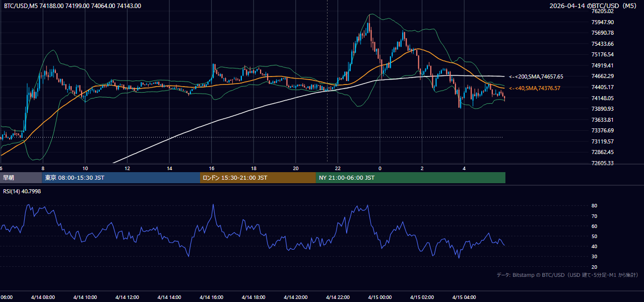Click RSI scale value 60

pos(595,226)
